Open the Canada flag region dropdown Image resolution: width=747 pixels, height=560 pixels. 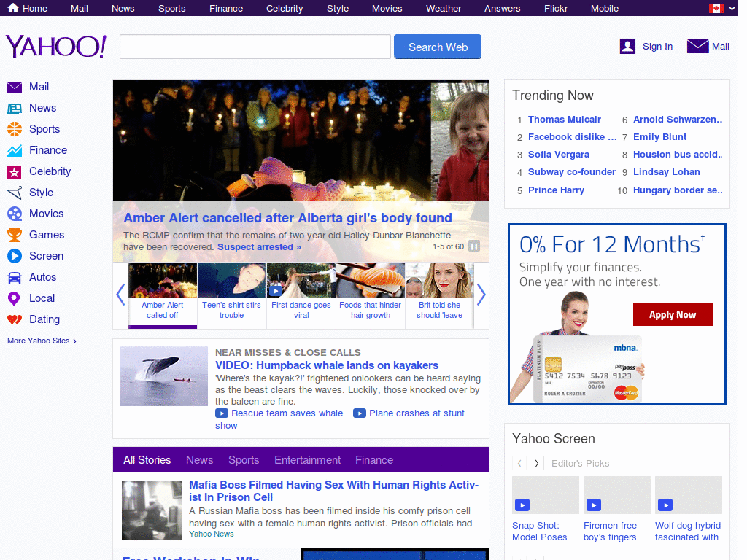(x=723, y=8)
